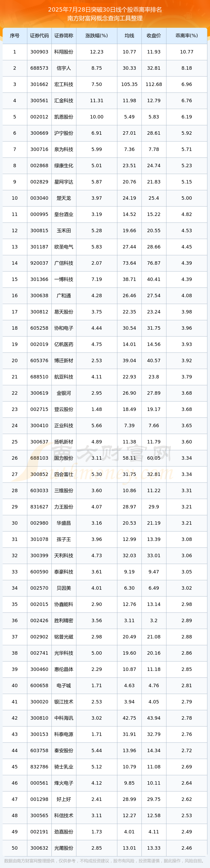210x868 pixels.
Task: Select stock code 300669
Action: coord(39,133)
